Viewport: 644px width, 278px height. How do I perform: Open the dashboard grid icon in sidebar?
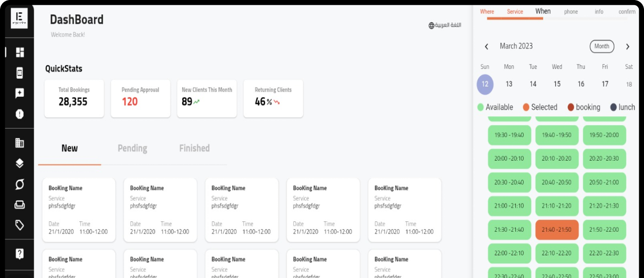pos(20,53)
